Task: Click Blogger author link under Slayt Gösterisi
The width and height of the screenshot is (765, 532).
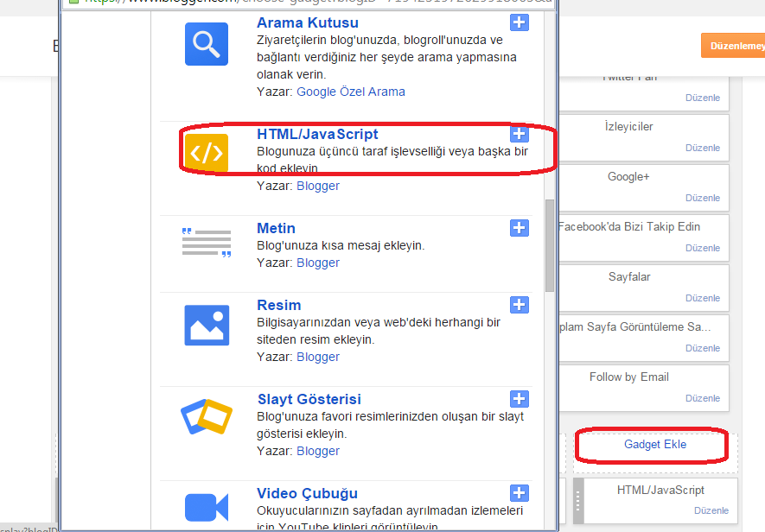Action: (318, 451)
